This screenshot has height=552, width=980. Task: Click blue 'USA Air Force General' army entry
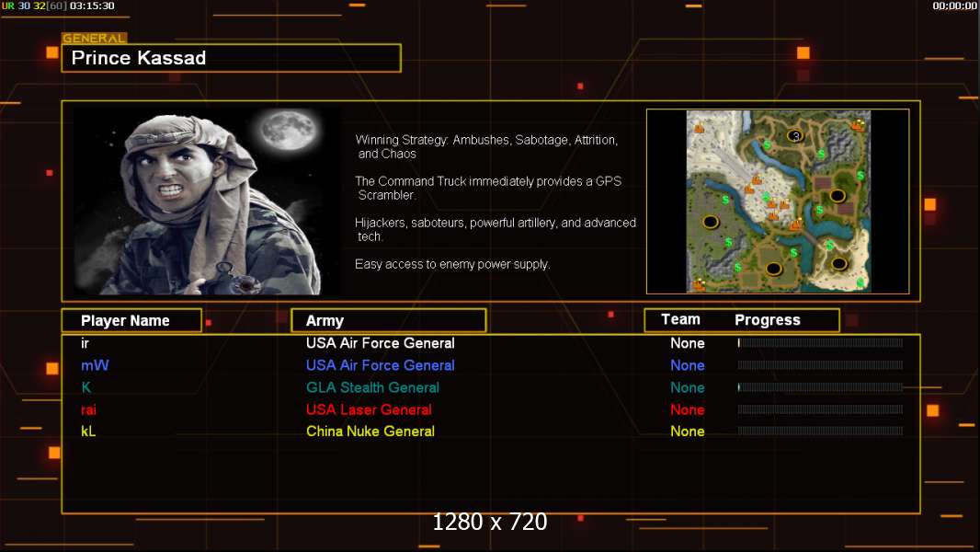pyautogui.click(x=380, y=366)
